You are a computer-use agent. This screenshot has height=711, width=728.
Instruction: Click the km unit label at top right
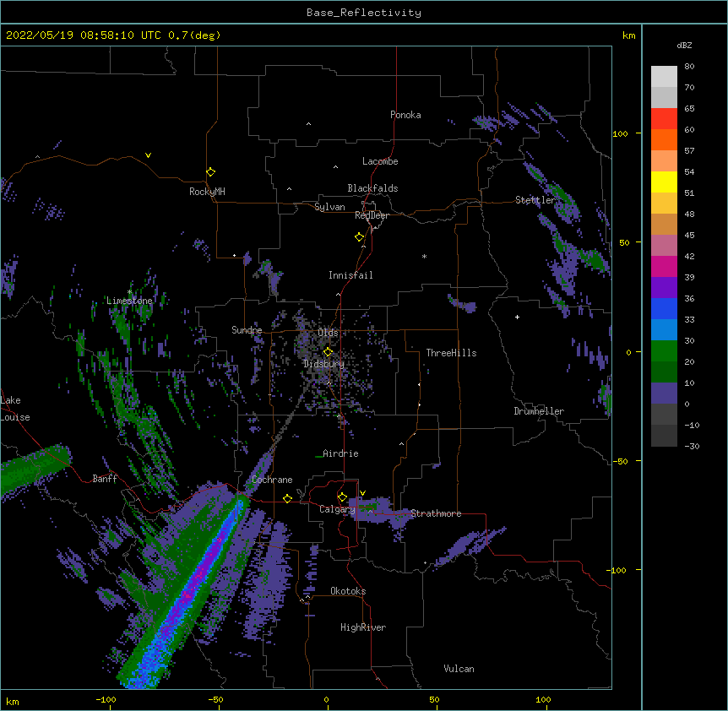tap(628, 35)
